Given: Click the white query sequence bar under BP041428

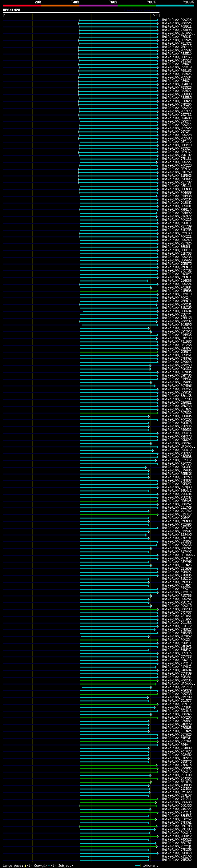Looking at the screenshot, I should click(81, 12).
